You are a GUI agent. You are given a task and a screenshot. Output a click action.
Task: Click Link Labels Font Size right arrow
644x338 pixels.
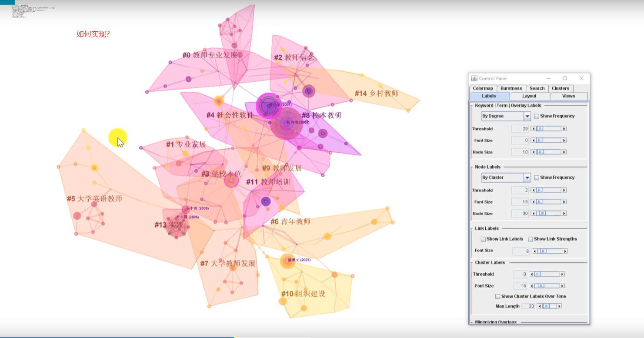pyautogui.click(x=565, y=251)
